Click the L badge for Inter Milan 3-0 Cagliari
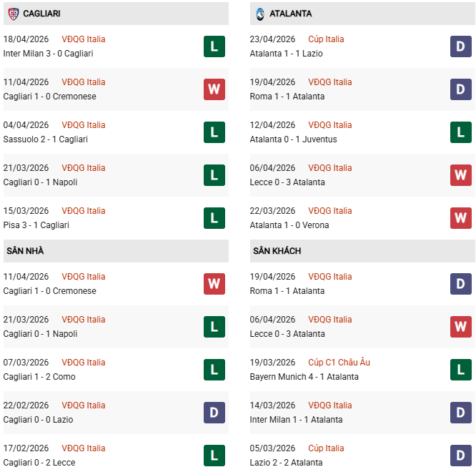The width and height of the screenshot is (476, 472). (x=214, y=46)
